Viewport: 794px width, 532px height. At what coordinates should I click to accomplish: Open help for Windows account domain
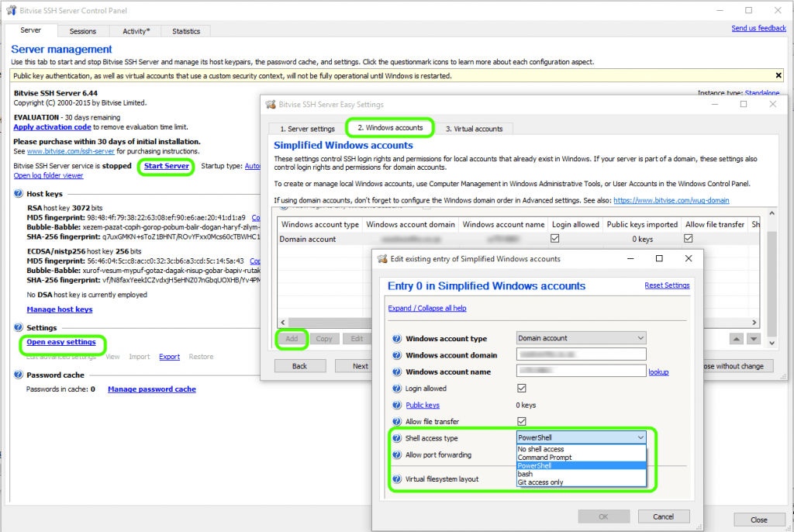click(397, 355)
